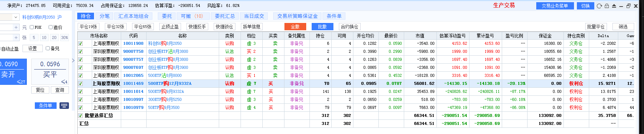
Task: Sort by the 估算浮动盈亏 column header
Action: 452,36
